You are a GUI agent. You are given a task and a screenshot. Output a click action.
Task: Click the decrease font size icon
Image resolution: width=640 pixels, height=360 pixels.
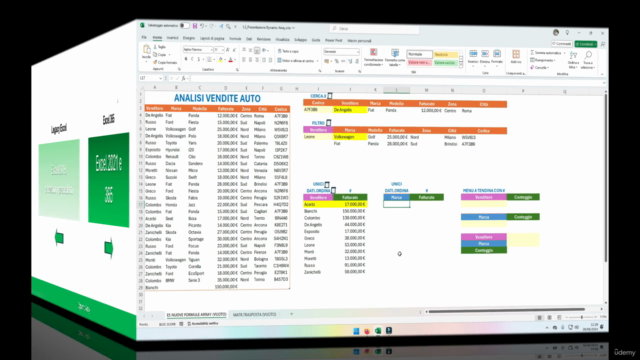[234, 50]
